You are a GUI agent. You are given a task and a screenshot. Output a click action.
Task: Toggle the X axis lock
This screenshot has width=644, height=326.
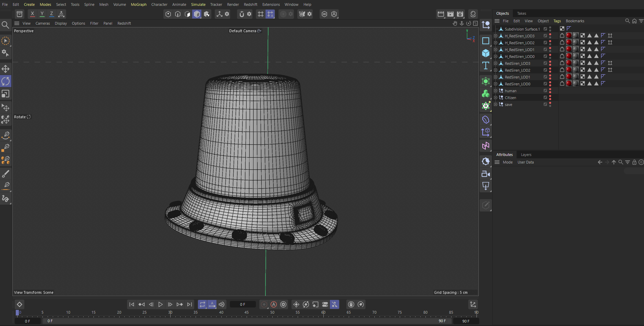tap(32, 14)
